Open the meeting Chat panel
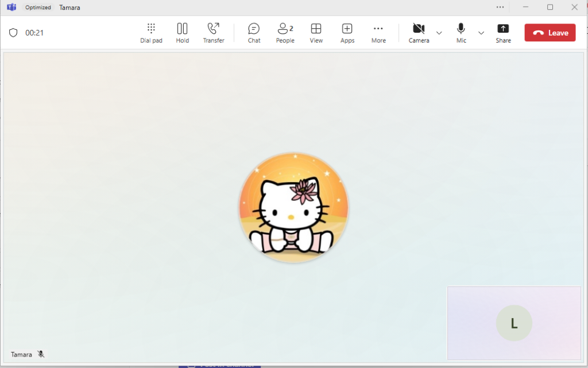Viewport: 588px width, 368px height. [254, 33]
